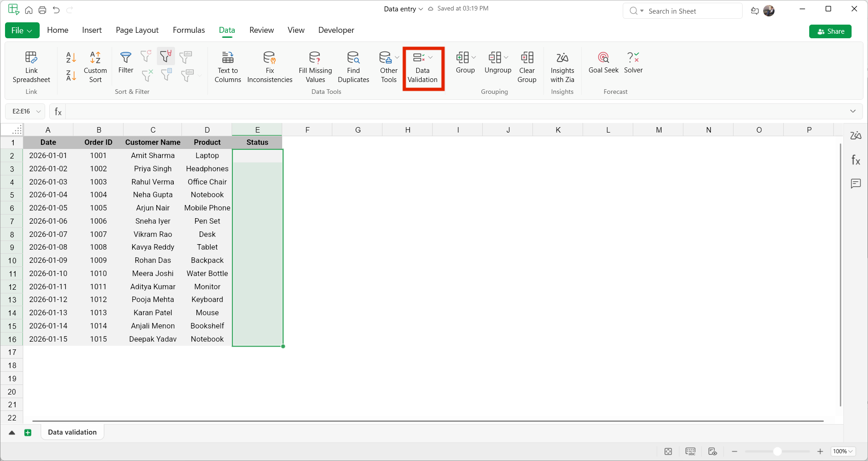The image size is (868, 461).
Task: Expand the Data Validation dropdown arrow
Action: [x=430, y=57]
